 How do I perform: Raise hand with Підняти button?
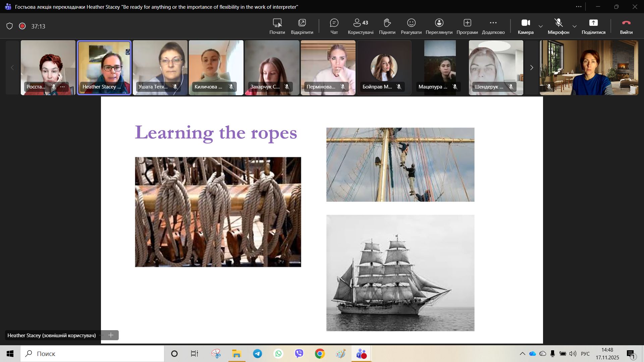click(387, 26)
